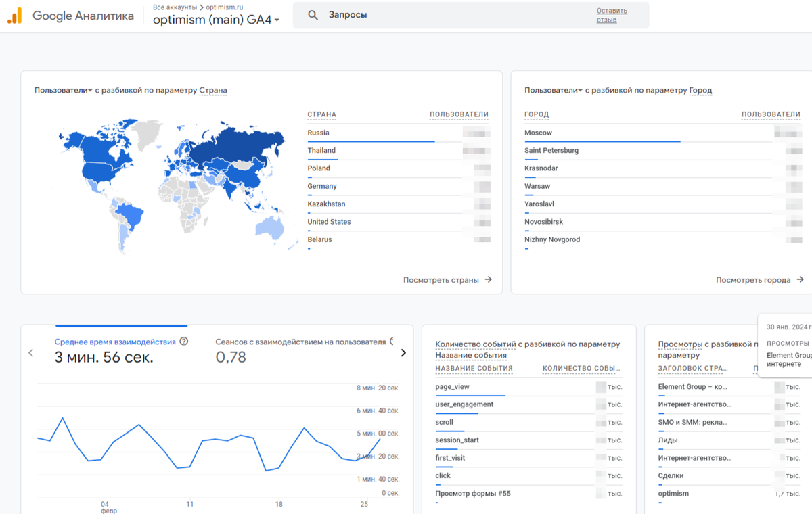812x514 pixels.
Task: Select the click event row
Action: (x=528, y=475)
